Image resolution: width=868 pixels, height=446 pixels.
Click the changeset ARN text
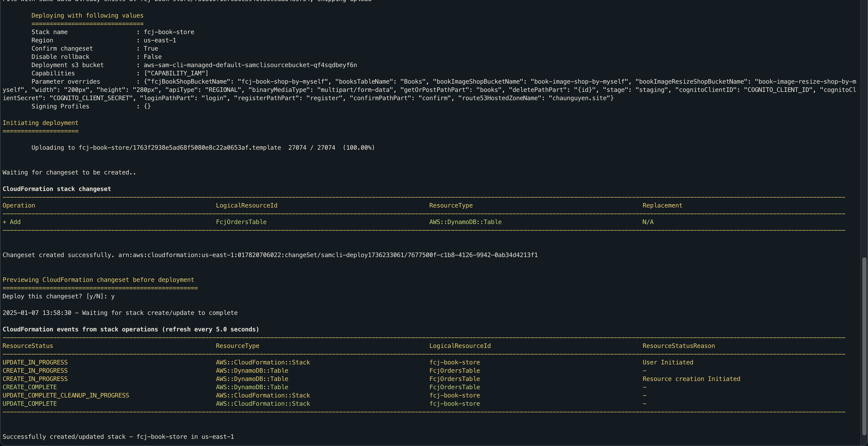[328, 255]
